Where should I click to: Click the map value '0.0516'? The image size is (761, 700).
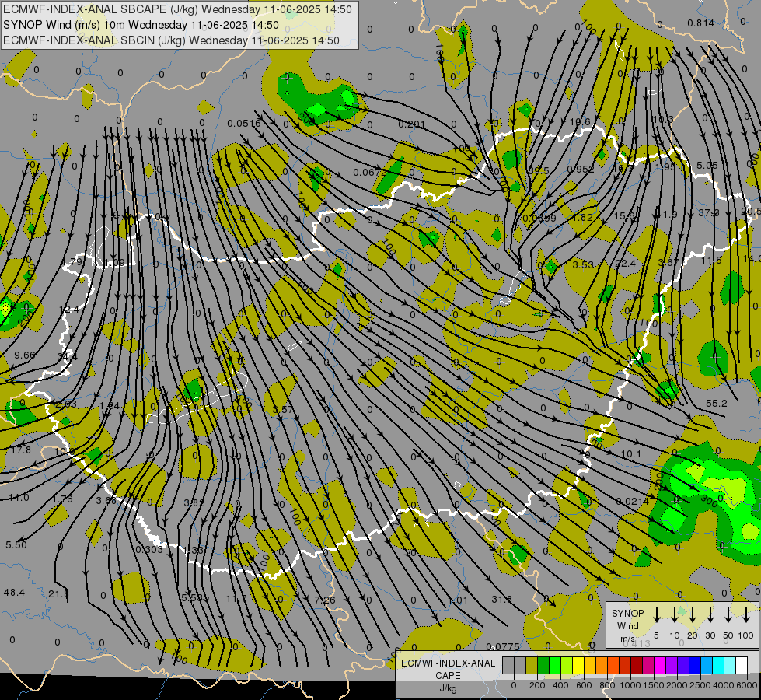pos(244,124)
